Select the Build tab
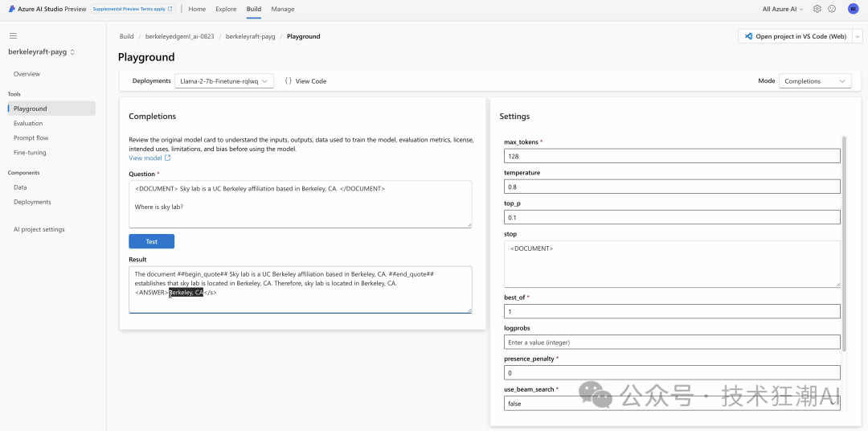Screen dimensions: 868x431 point(254,9)
